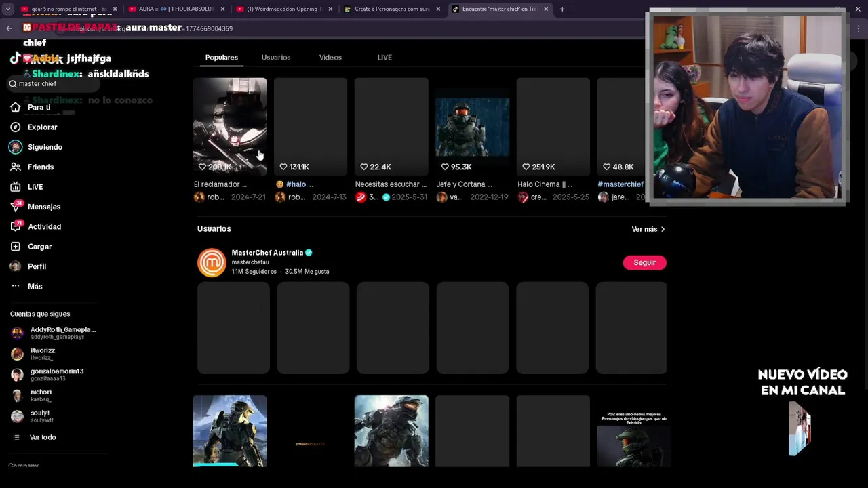Switch to 'gear 5 no rompe el internet' browser tab
The height and width of the screenshot is (488, 868).
[x=68, y=9]
